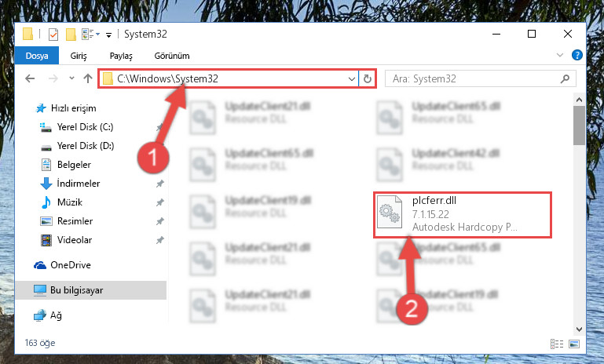Image resolution: width=604 pixels, height=364 pixels.
Task: Unpin İndirmeler using its pin icon
Action: pyautogui.click(x=159, y=184)
